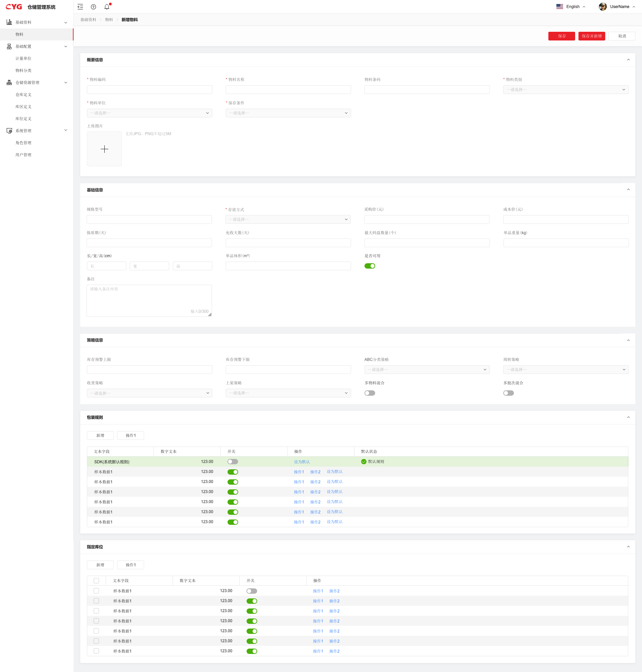Focus the 长 length input field
The image size is (642, 672).
click(x=106, y=266)
